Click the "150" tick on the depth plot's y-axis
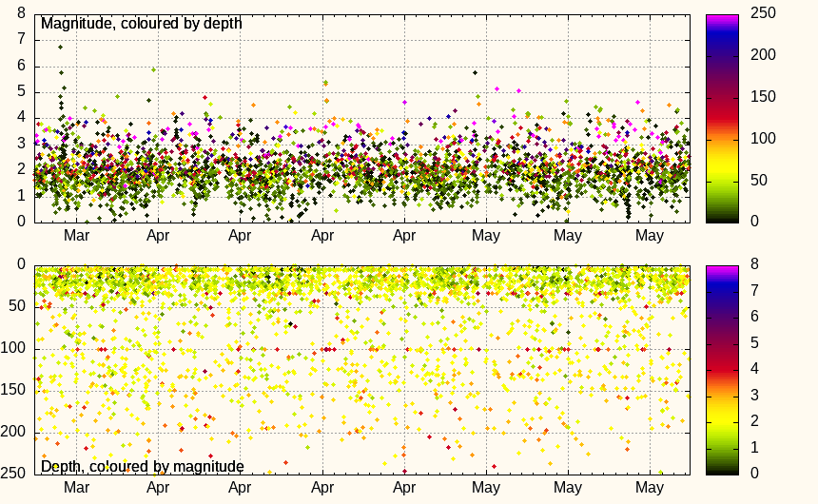818x504 pixels. coord(13,390)
